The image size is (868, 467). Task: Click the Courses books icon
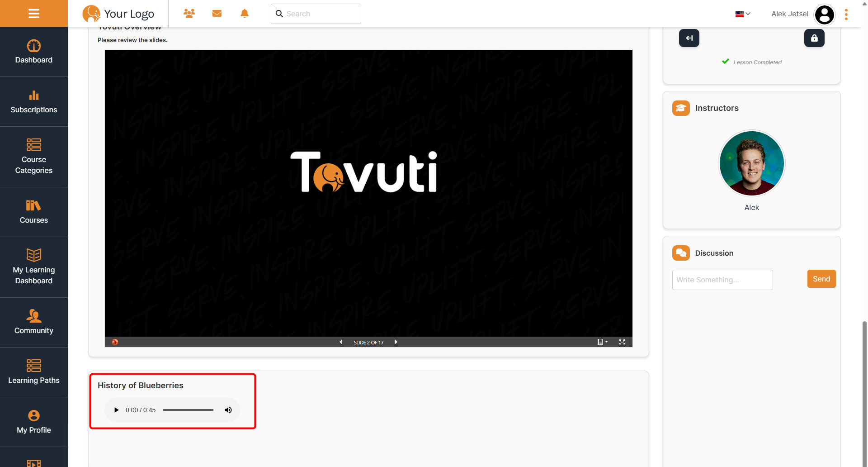[x=33, y=205]
